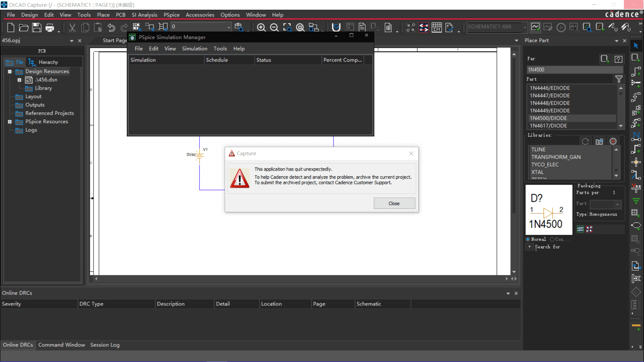Click the New document icon
This screenshot has height=362, width=644.
10,27
